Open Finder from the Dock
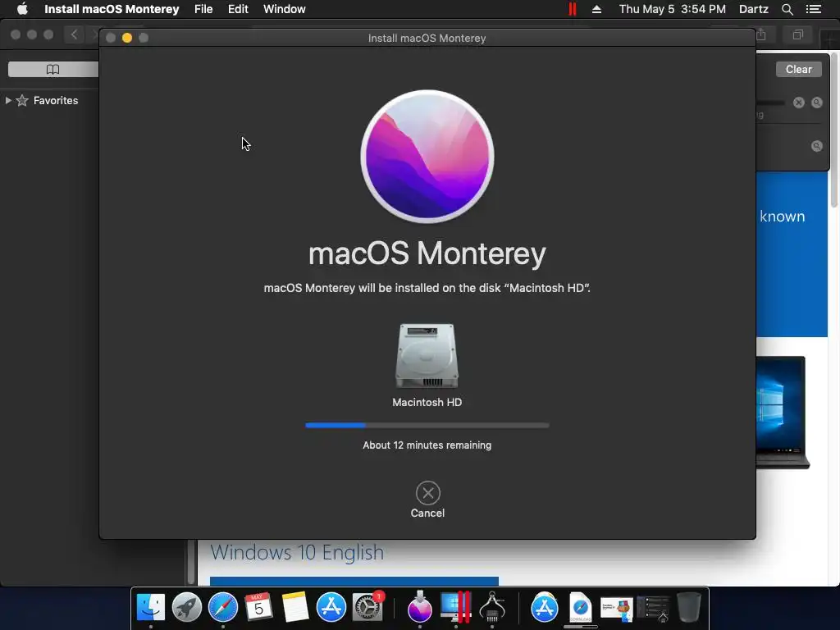The height and width of the screenshot is (630, 840). click(151, 608)
